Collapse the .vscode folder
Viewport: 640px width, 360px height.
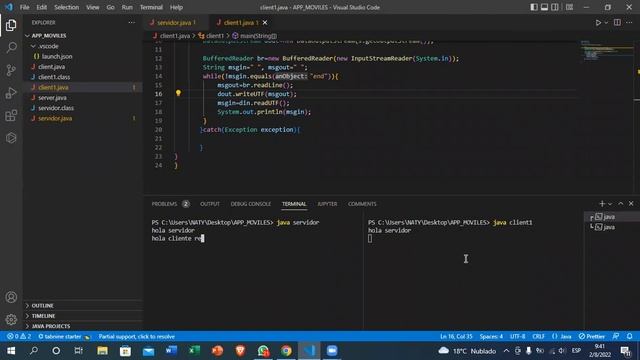[x=83, y=46]
